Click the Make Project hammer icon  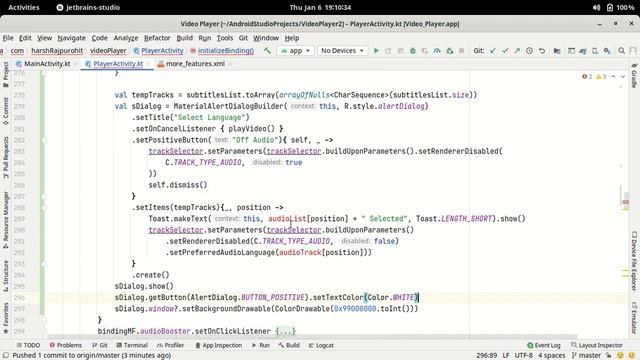click(x=267, y=51)
